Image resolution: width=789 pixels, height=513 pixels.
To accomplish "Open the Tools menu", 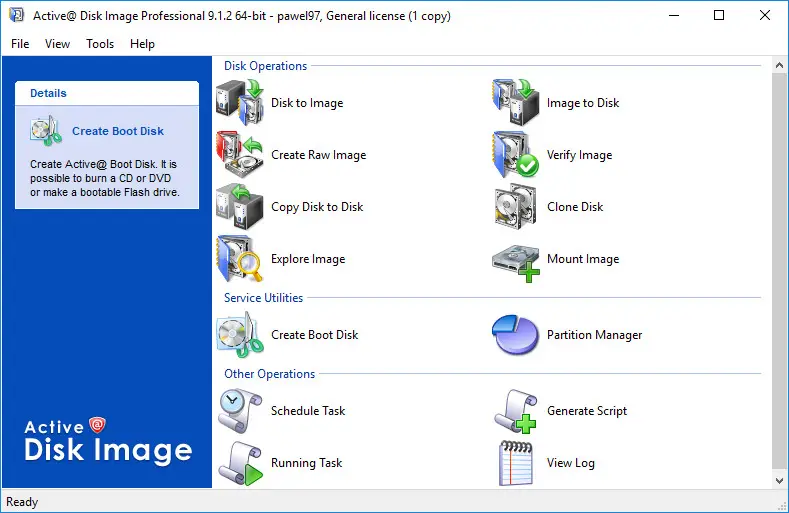I will click(100, 44).
